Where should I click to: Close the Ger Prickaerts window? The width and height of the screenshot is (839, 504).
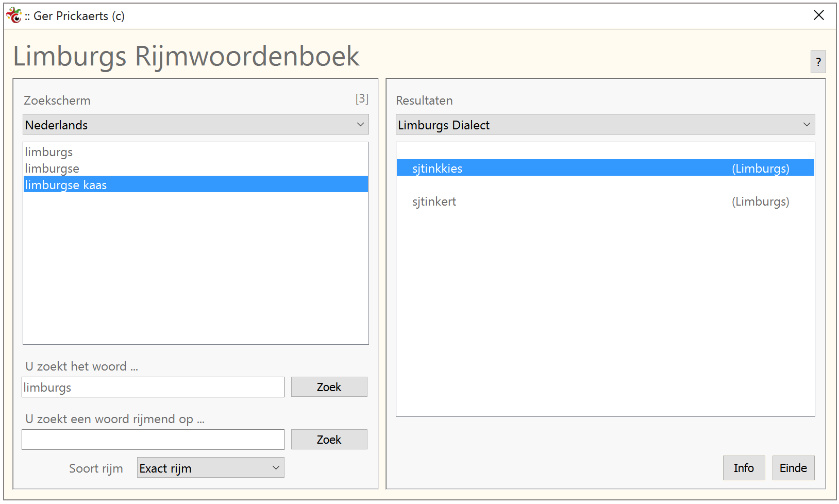tap(819, 15)
